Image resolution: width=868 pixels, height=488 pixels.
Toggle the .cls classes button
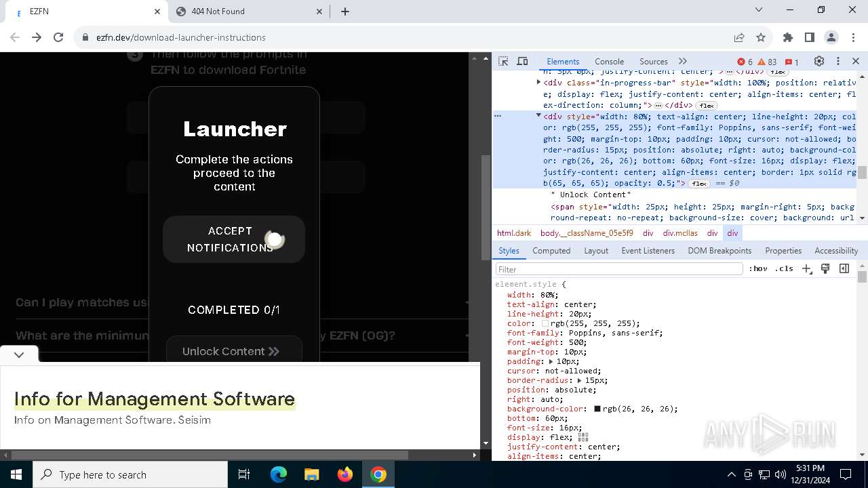point(784,269)
